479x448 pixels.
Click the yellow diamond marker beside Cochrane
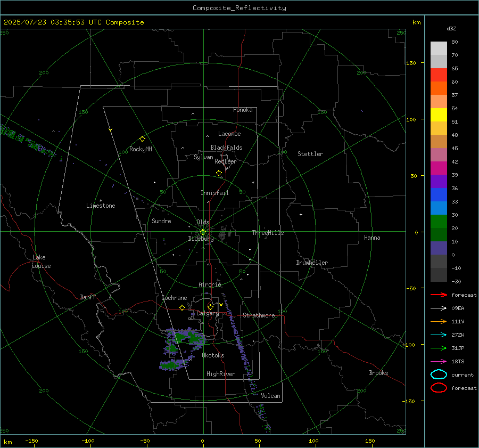pos(182,307)
